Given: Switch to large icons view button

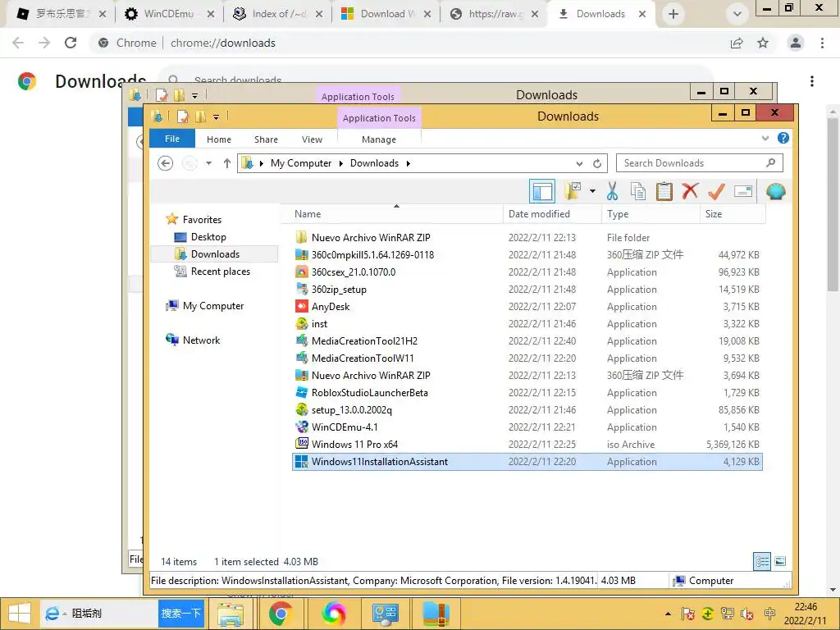Looking at the screenshot, I should coord(781,561).
